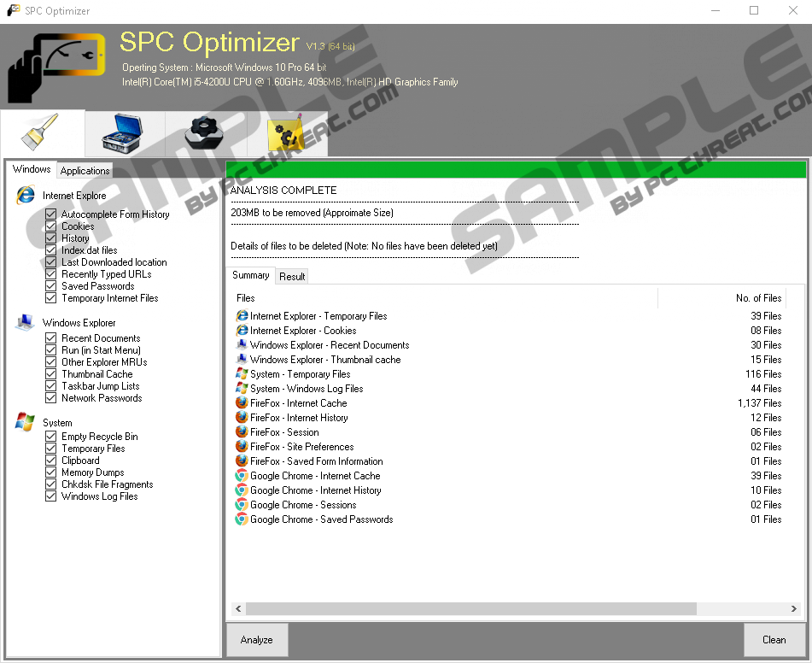
Task: Switch to the Windows tab
Action: [32, 169]
